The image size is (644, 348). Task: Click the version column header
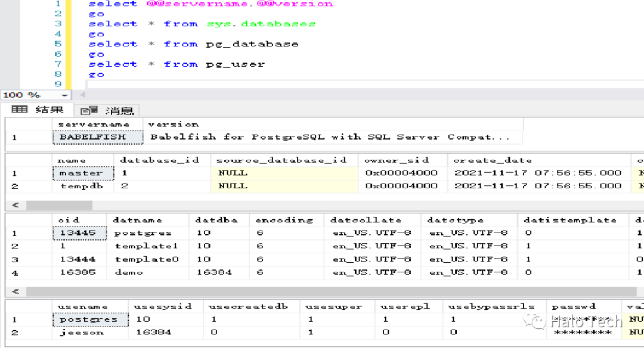(332, 124)
